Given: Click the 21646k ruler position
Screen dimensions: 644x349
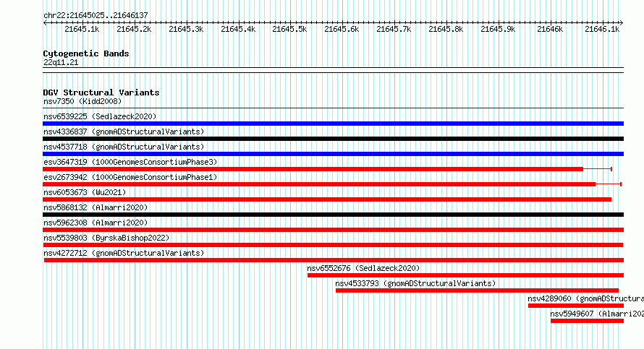Looking at the screenshot, I should [550, 29].
